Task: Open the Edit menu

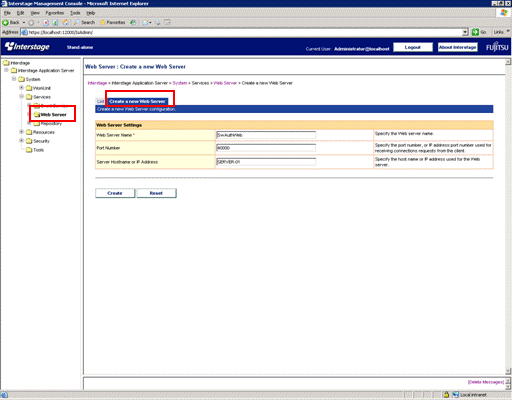Action: pos(20,13)
